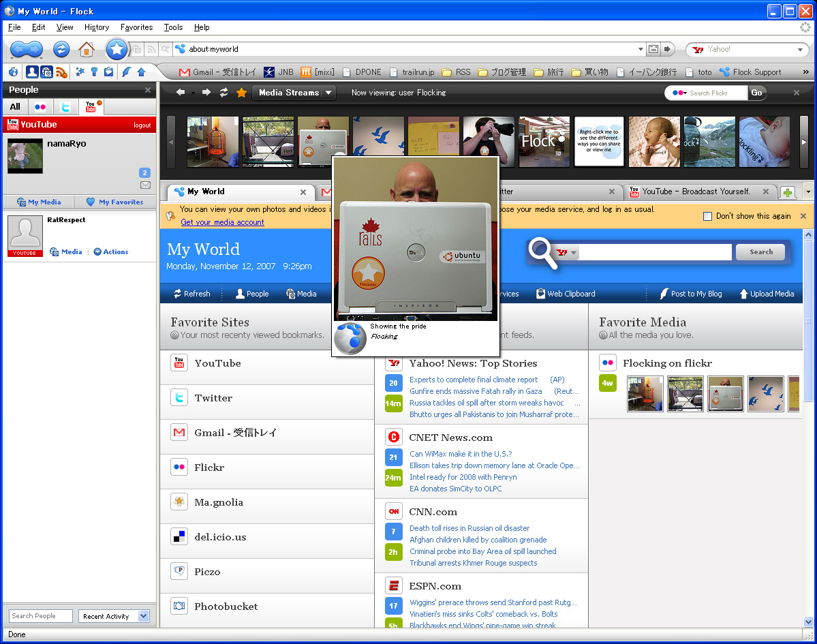The image size is (817, 644).
Task: Expand the Media Streams dropdown
Action: point(328,93)
